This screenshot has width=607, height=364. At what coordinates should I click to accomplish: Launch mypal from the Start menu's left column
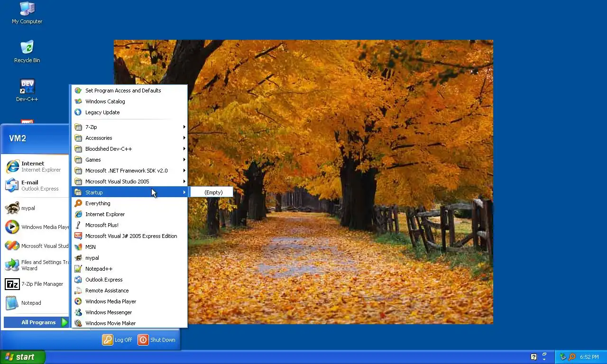click(36, 208)
